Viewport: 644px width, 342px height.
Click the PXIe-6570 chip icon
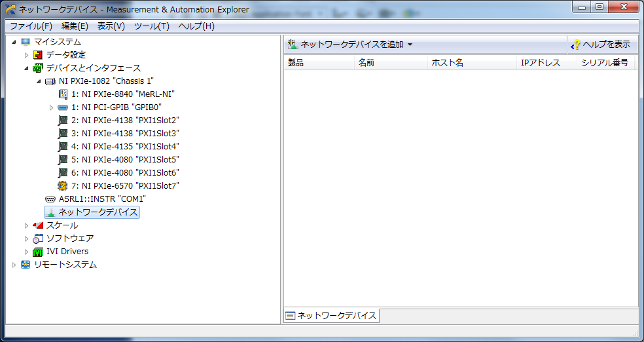63,186
